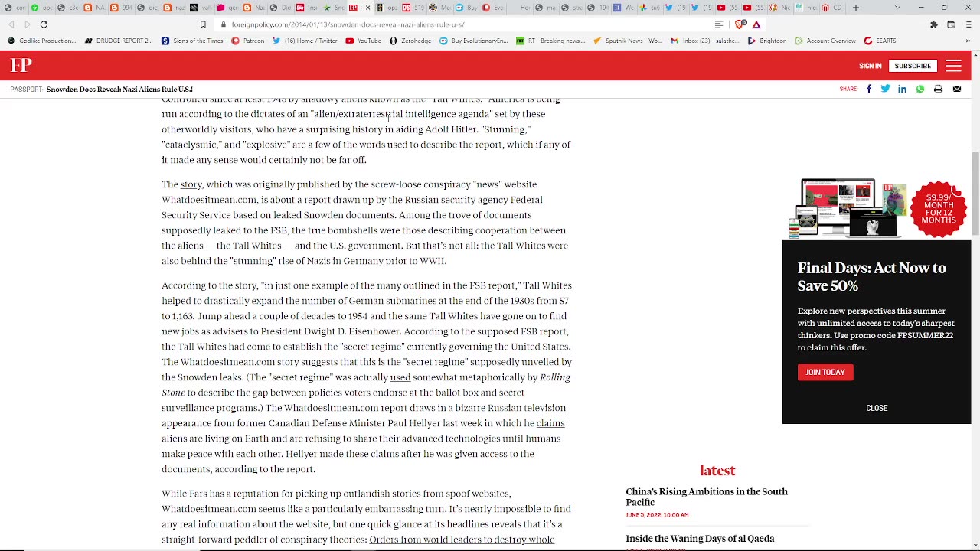Click the PASSPORT section label
Image resolution: width=980 pixels, height=551 pixels.
(x=26, y=90)
